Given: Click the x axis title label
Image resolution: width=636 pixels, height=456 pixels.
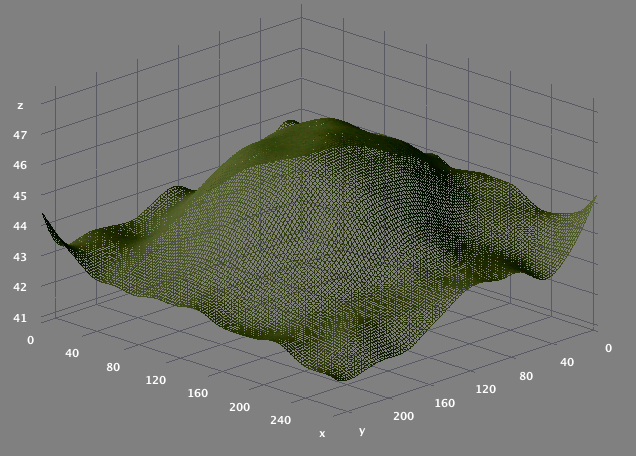Looking at the screenshot, I should [x=322, y=434].
